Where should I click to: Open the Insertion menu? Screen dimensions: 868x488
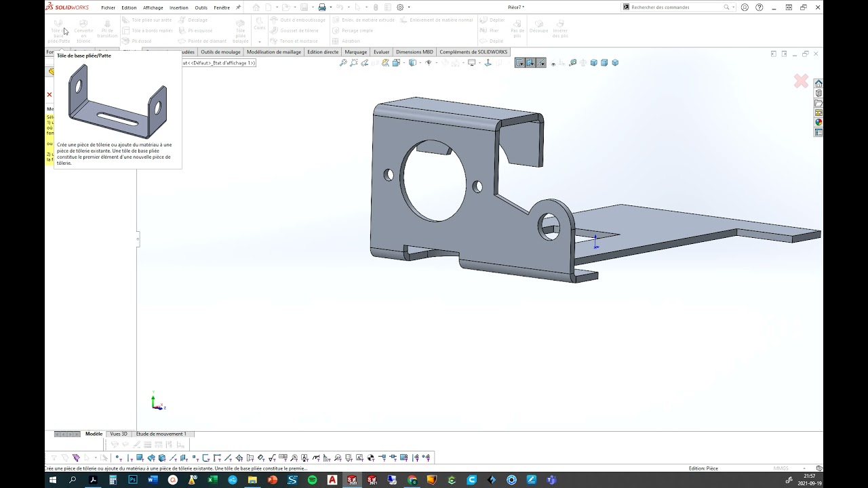tap(179, 7)
